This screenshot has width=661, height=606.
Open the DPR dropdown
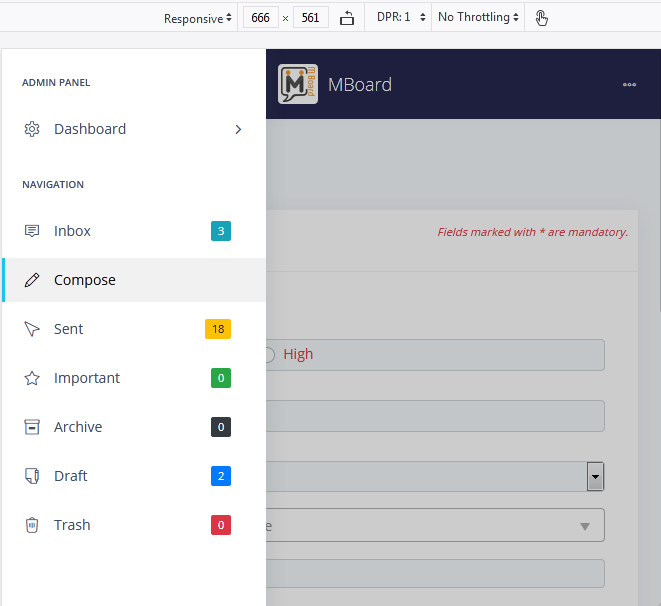(402, 18)
